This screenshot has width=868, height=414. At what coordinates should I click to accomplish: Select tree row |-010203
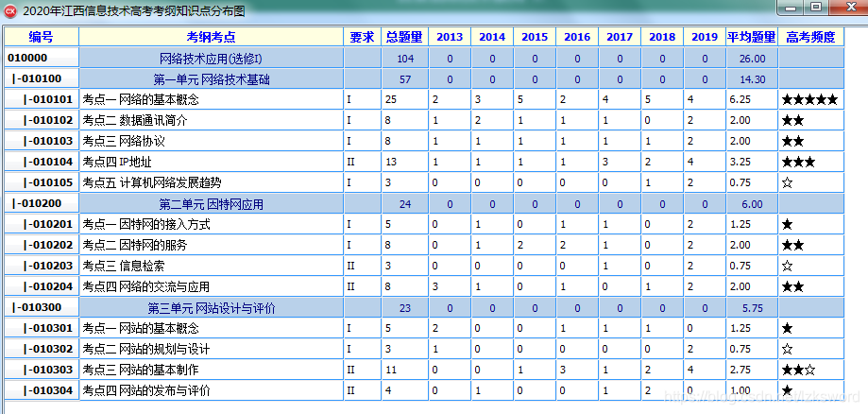click(42, 266)
